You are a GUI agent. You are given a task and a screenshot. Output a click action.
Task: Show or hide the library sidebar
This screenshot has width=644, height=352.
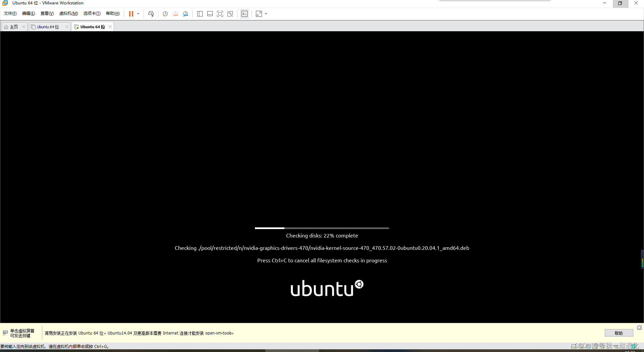click(x=200, y=14)
